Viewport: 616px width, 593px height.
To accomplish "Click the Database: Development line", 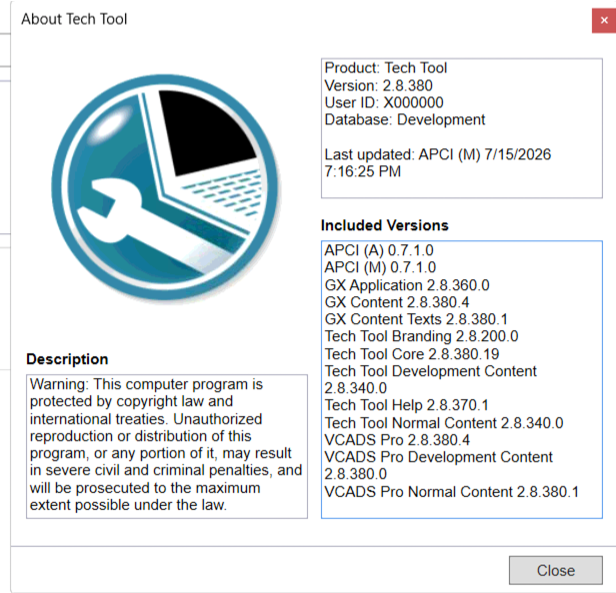I will 405,119.
